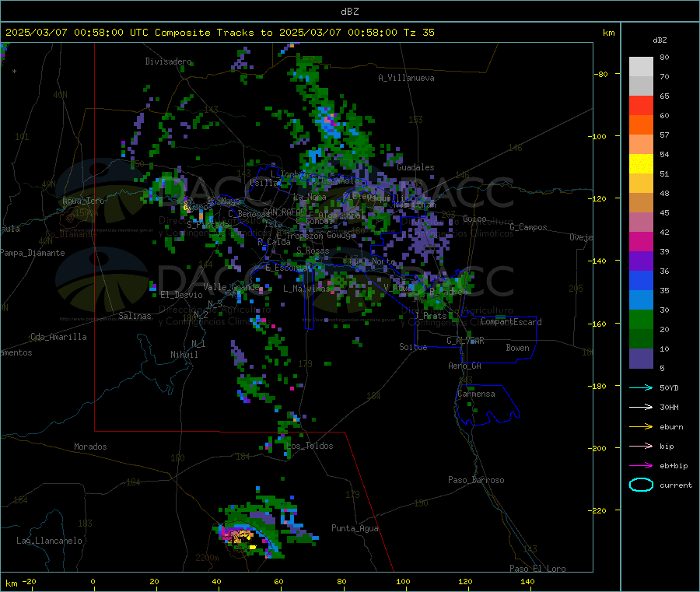Viewport: 700px width, 592px height.
Task: Click the Los_Toldos map label
Action: 310,446
